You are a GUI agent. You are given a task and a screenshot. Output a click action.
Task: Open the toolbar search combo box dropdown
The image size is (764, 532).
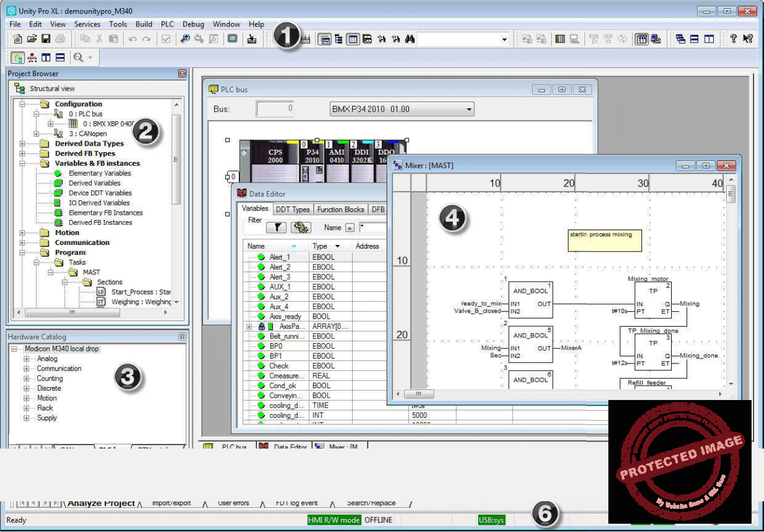(x=504, y=39)
